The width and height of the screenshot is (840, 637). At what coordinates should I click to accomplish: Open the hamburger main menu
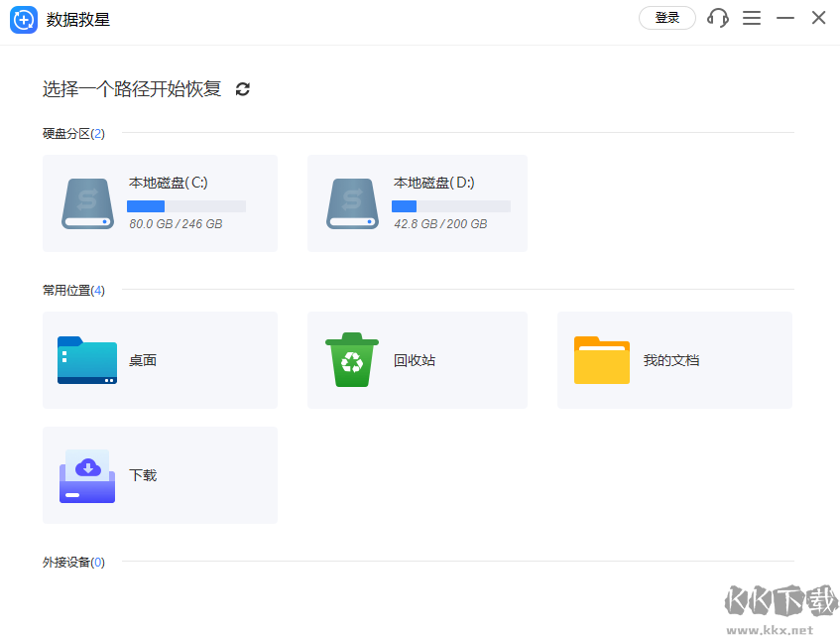(x=752, y=18)
